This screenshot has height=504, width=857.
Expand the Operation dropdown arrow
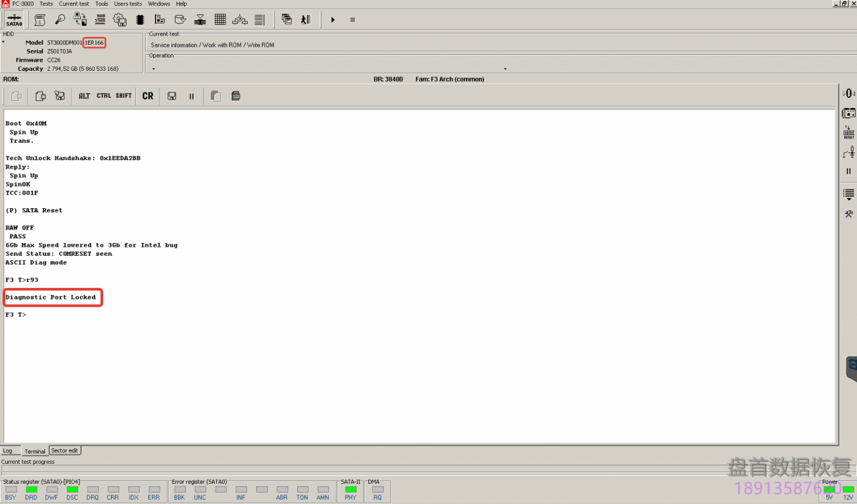click(505, 68)
